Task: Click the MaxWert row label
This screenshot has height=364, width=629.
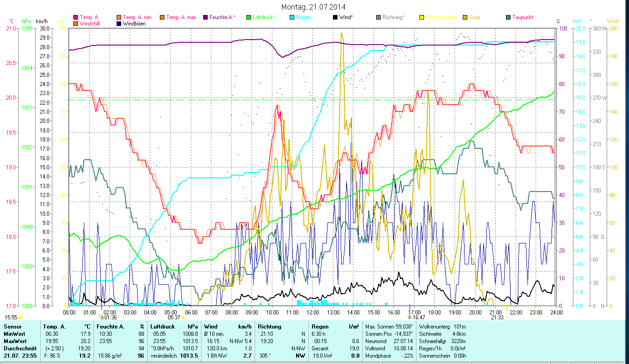Action: [x=15, y=341]
